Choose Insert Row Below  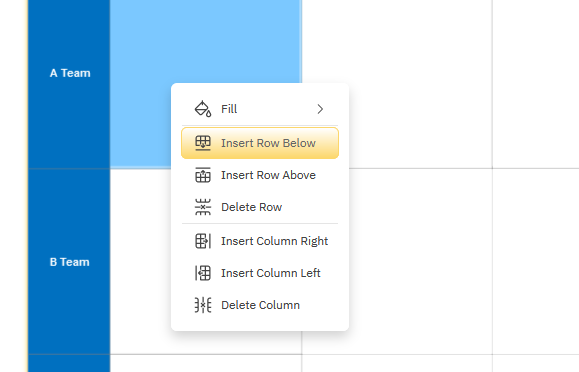pos(260,143)
